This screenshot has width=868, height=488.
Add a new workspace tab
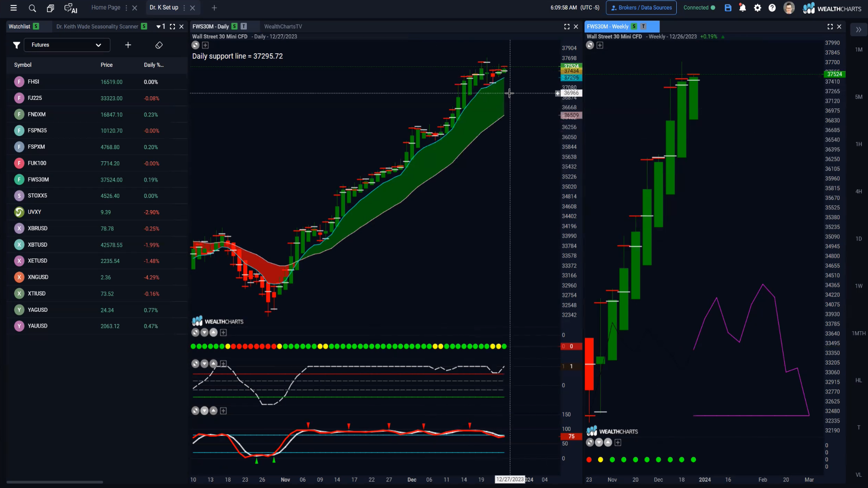(x=214, y=8)
